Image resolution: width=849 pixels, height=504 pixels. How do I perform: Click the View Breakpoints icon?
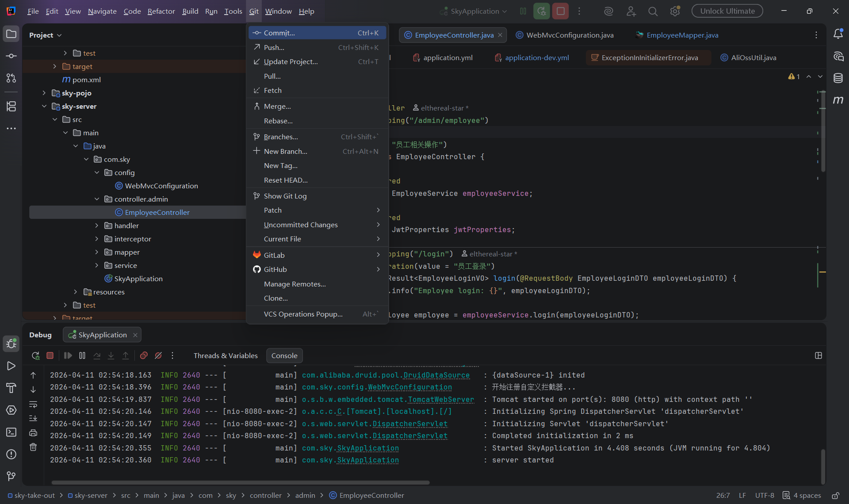(144, 355)
